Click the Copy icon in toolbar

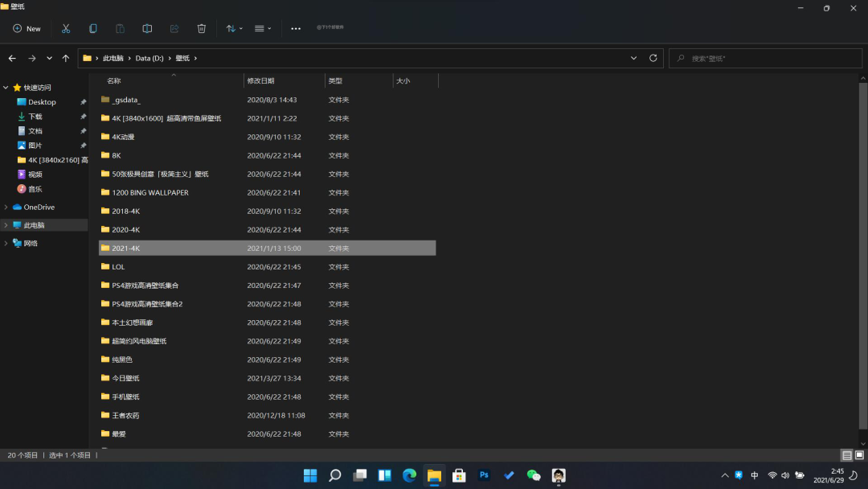[x=93, y=28]
